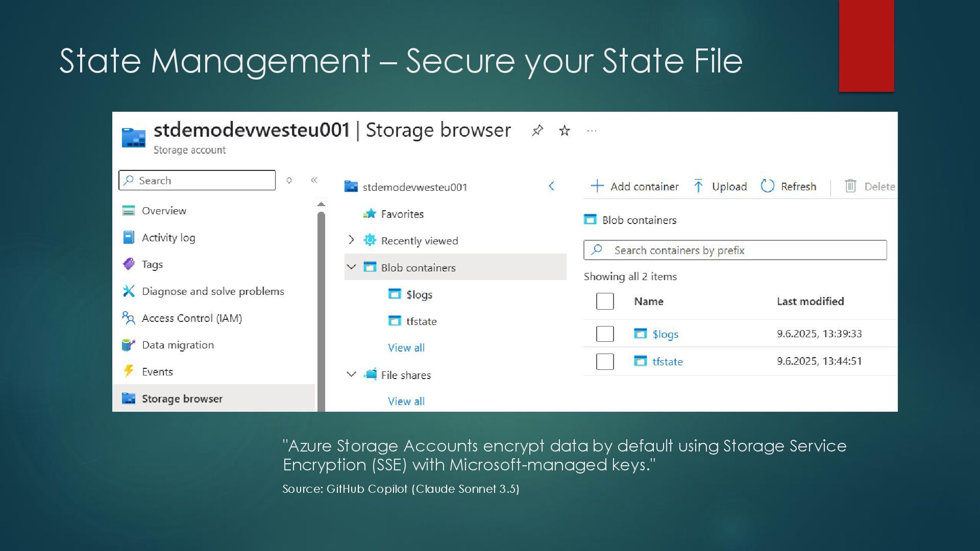Collapse the Blob containers tree node
980x551 pixels.
click(x=351, y=267)
